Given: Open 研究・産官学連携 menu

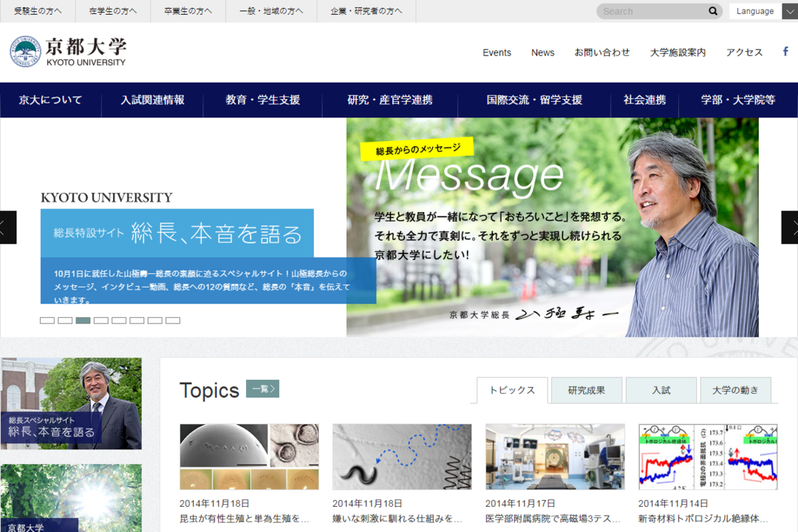Looking at the screenshot, I should point(390,100).
